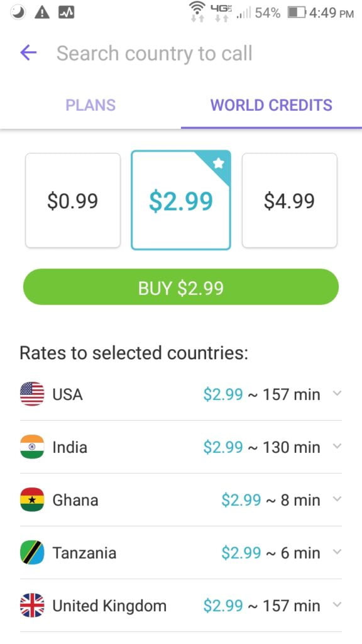362x644 pixels.
Task: Tap the India flag icon
Action: (32, 447)
